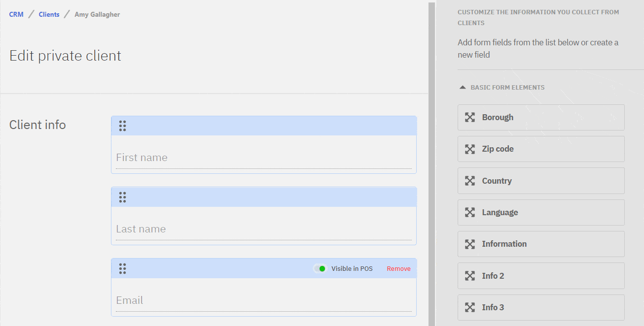The width and height of the screenshot is (644, 326).
Task: Click the drag handle above First name
Action: 122,126
